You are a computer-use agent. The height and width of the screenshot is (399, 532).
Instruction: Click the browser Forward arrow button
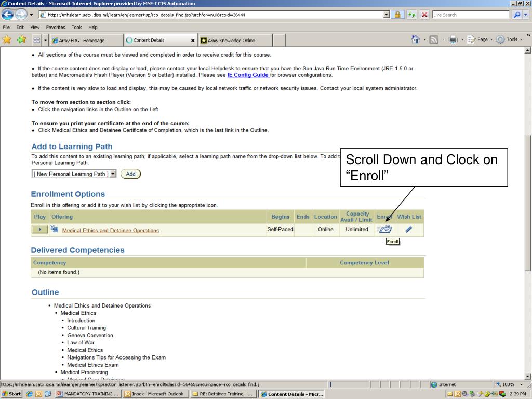[21, 14]
